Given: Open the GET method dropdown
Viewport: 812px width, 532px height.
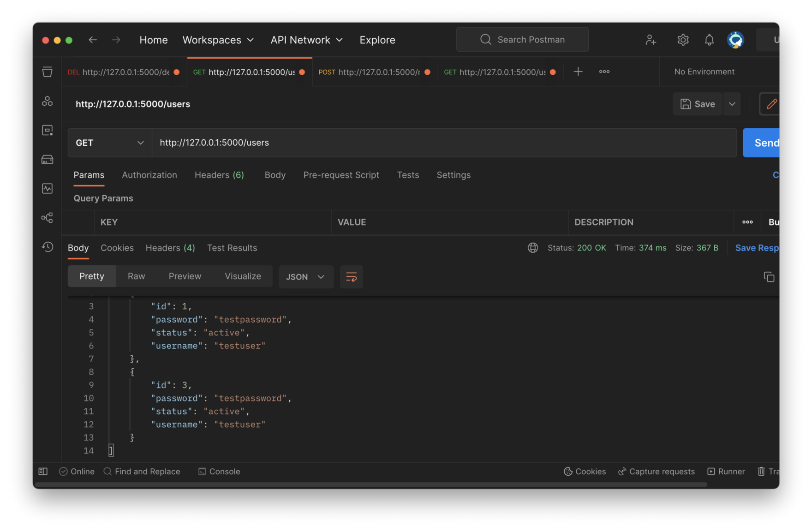Looking at the screenshot, I should pyautogui.click(x=110, y=143).
